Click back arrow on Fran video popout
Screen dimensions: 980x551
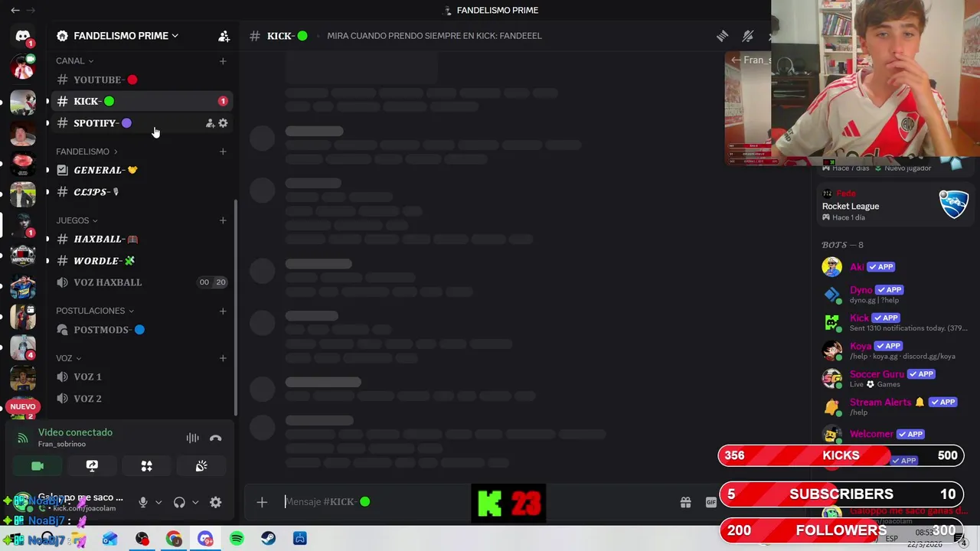click(x=736, y=60)
